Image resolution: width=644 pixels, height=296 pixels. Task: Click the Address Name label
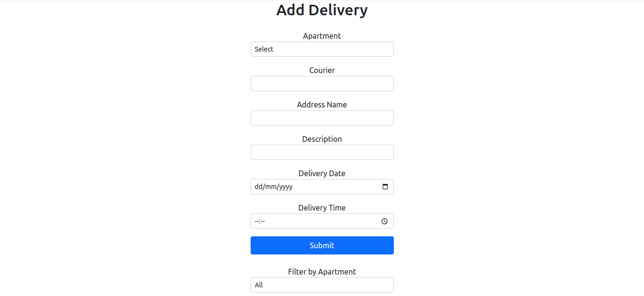click(322, 105)
